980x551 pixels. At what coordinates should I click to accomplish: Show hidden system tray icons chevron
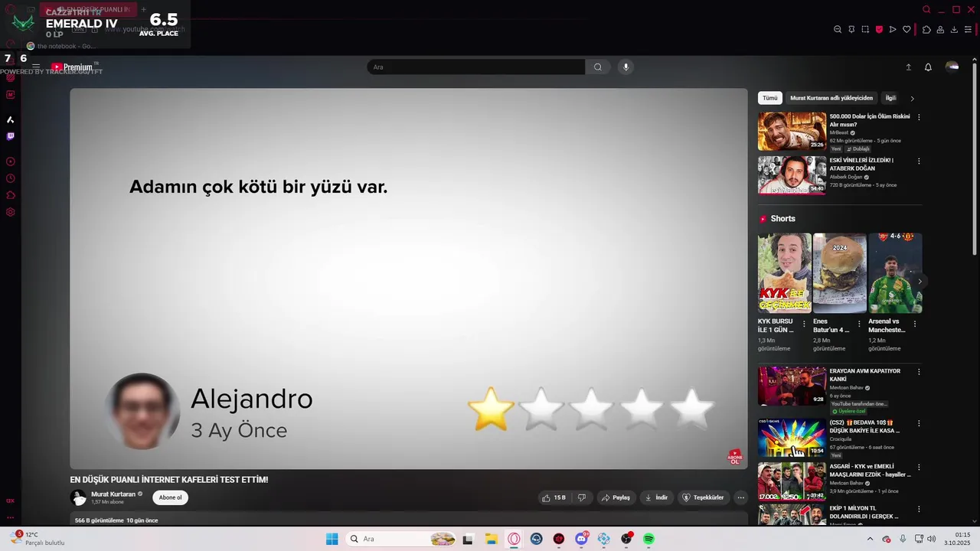pyautogui.click(x=870, y=539)
